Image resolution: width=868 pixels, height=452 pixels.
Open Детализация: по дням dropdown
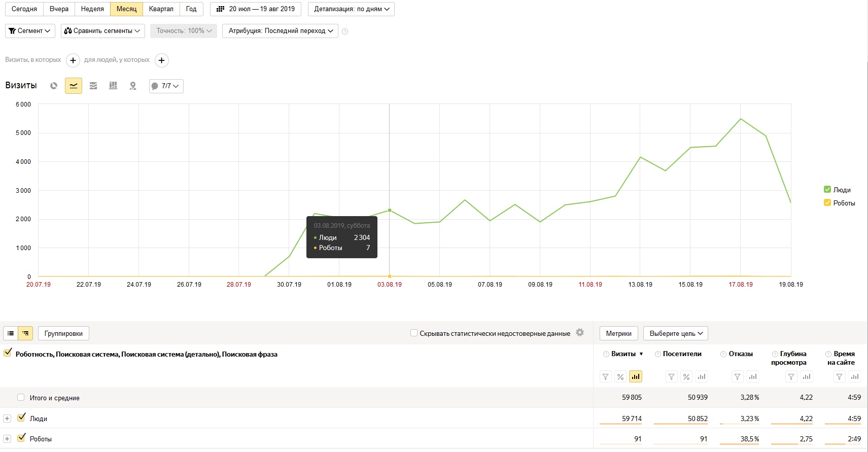click(x=351, y=9)
